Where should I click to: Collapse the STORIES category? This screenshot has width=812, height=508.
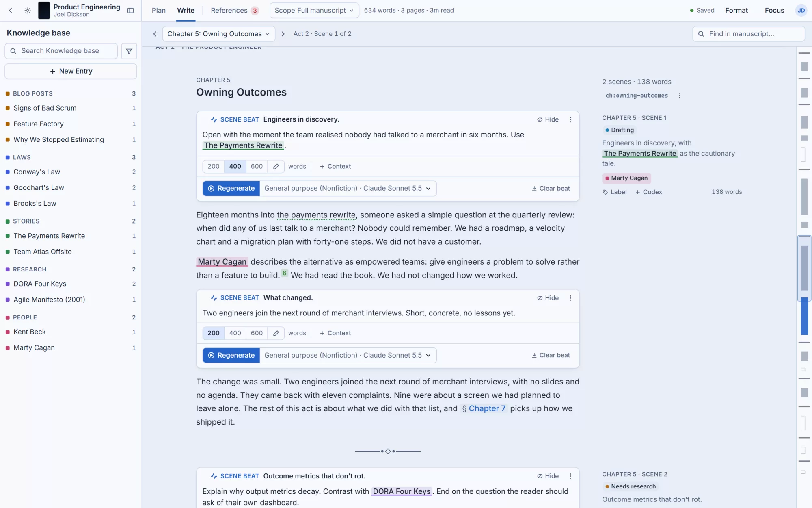tap(71, 221)
